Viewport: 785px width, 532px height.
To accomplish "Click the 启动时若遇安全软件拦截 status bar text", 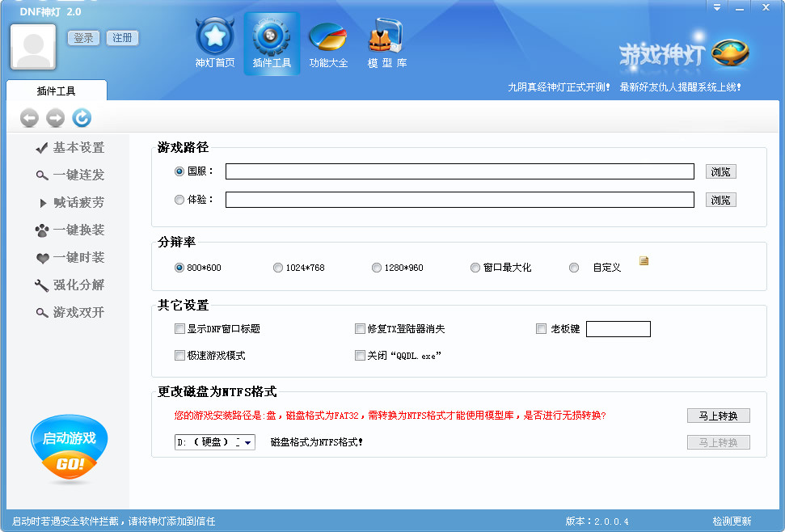I will [114, 521].
